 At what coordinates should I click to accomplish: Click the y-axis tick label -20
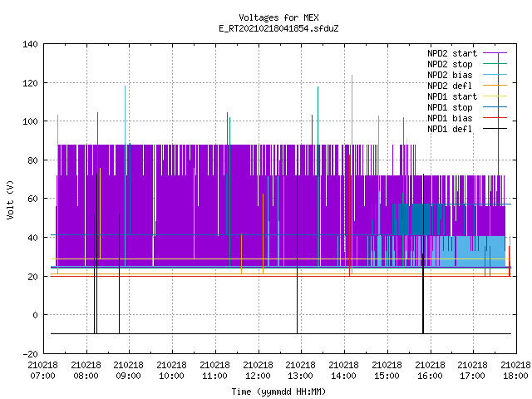[30, 354]
